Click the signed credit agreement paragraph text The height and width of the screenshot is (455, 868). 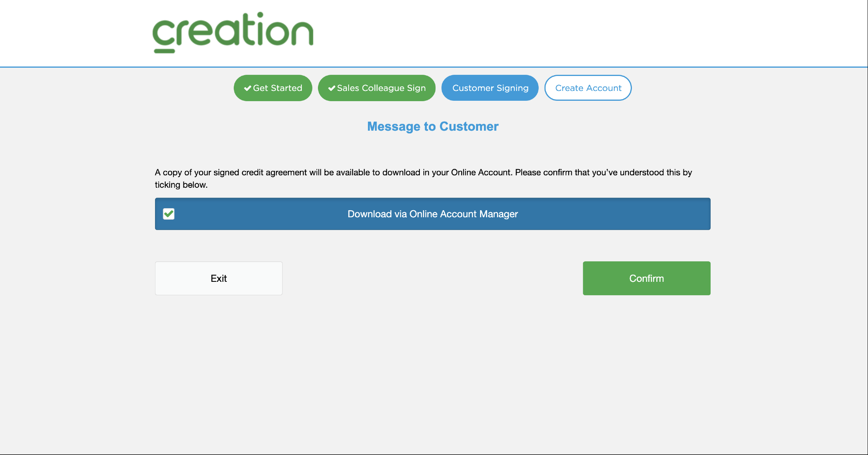pyautogui.click(x=423, y=172)
